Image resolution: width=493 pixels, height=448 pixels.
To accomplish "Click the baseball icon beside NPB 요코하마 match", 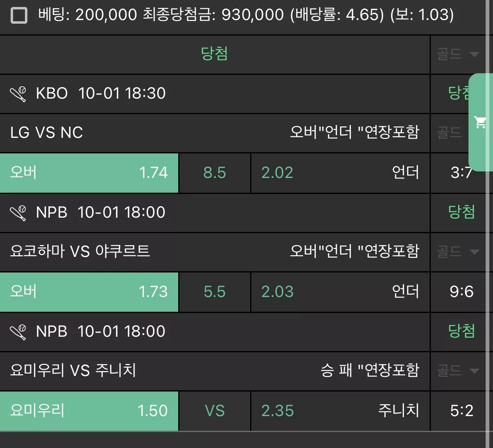I will coord(18,213).
